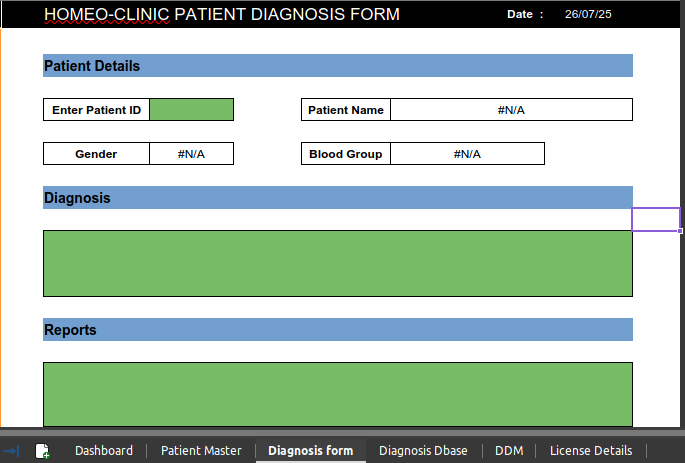Select the Diagnosis form sheet tab
Viewport: 685px width, 463px height.
click(310, 451)
